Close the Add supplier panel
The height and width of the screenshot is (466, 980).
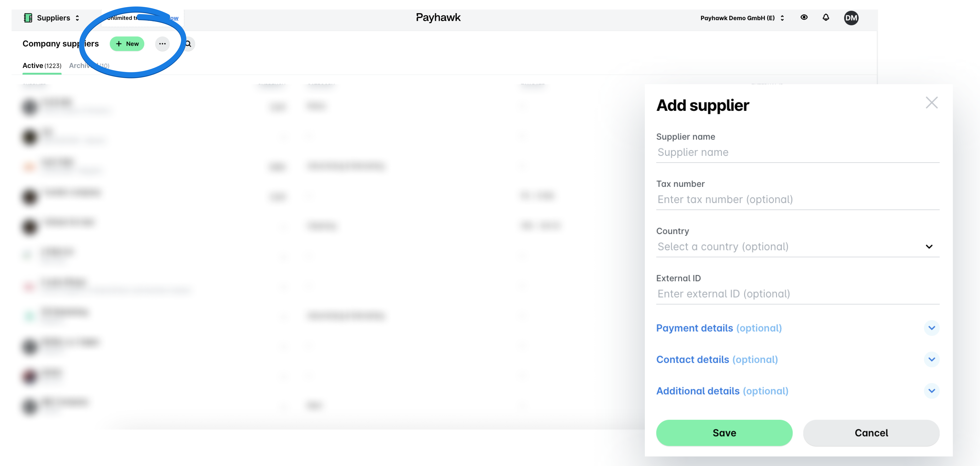click(x=932, y=102)
